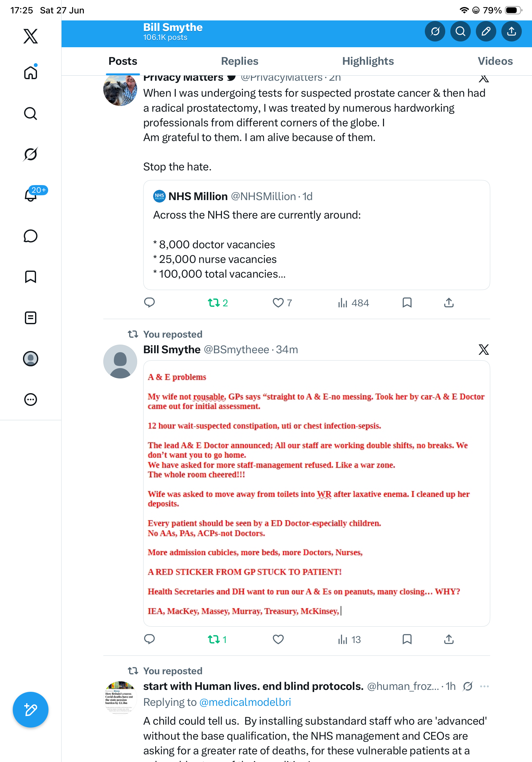This screenshot has width=532, height=762.
Task: Open the @medicalmodelbri mention link
Action: click(245, 702)
